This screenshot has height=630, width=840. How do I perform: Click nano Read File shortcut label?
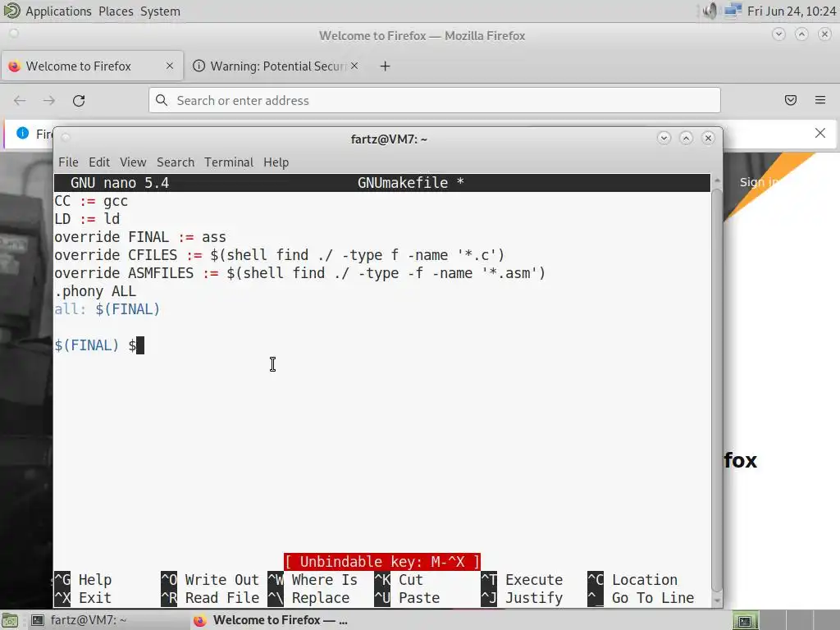pos(221,598)
